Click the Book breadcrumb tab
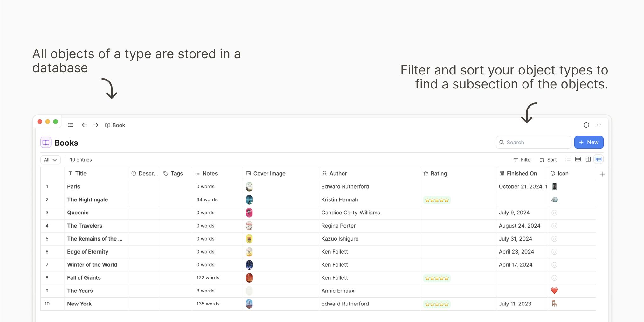The image size is (644, 322). (x=115, y=125)
